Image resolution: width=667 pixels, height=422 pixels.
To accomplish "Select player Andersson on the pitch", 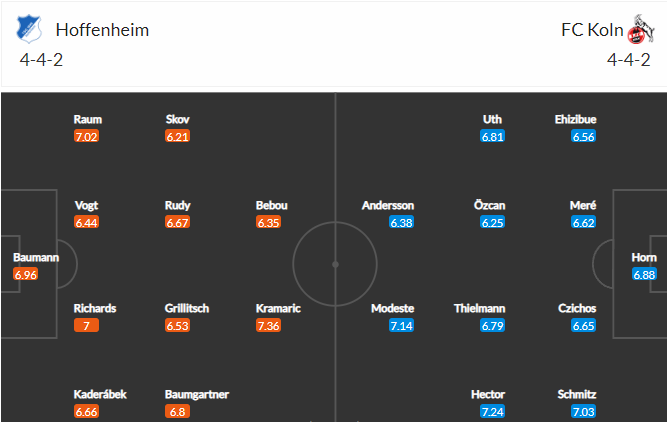I will [388, 205].
